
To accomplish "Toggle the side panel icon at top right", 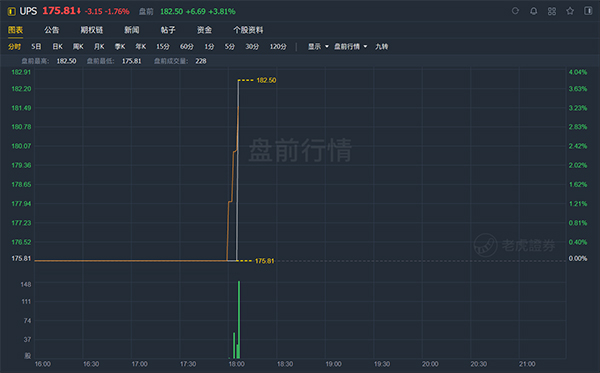I will [x=588, y=11].
